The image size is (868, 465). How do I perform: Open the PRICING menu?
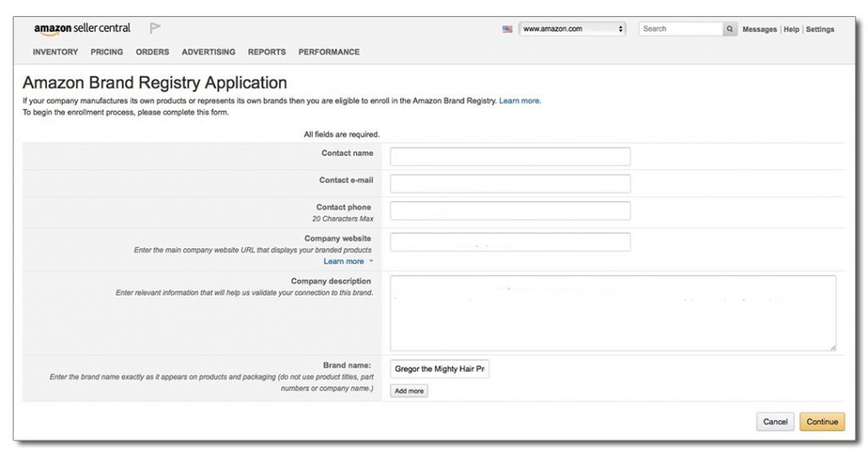point(107,52)
